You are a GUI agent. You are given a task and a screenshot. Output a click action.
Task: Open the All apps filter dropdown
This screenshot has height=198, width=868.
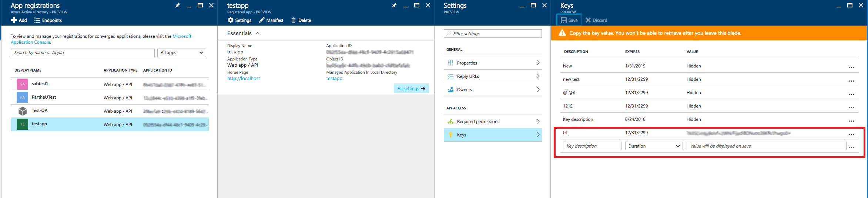coord(182,53)
